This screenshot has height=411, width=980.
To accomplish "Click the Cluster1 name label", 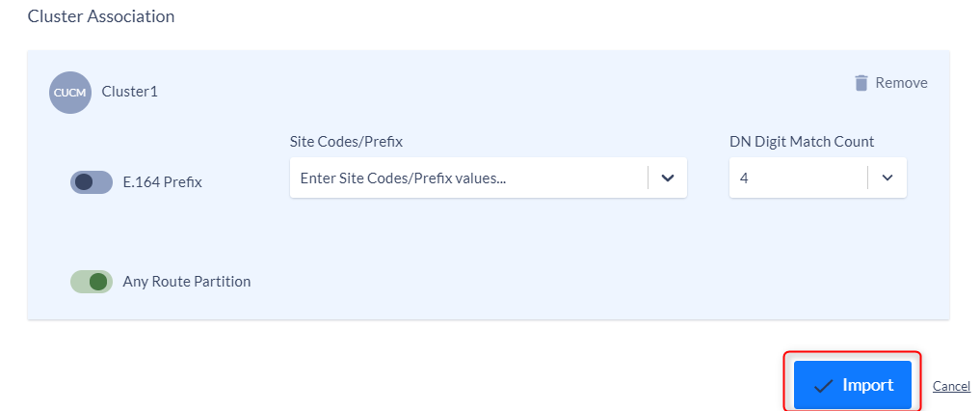I will click(130, 92).
